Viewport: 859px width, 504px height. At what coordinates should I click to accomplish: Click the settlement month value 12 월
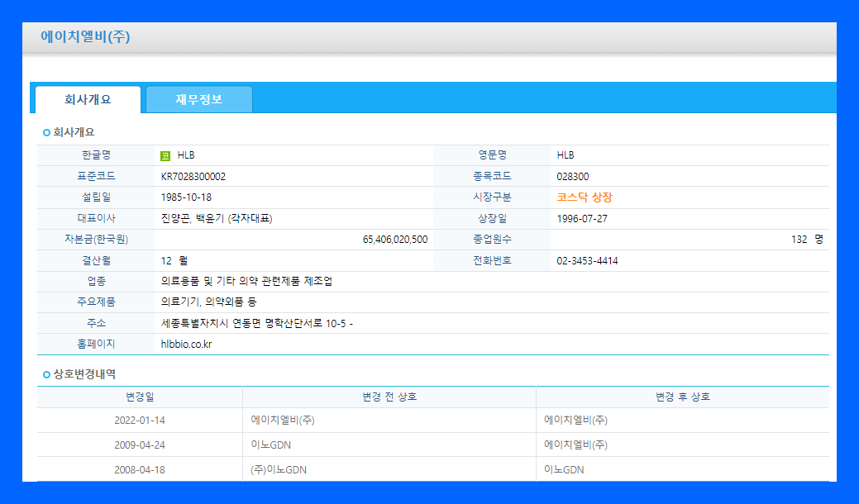(174, 261)
